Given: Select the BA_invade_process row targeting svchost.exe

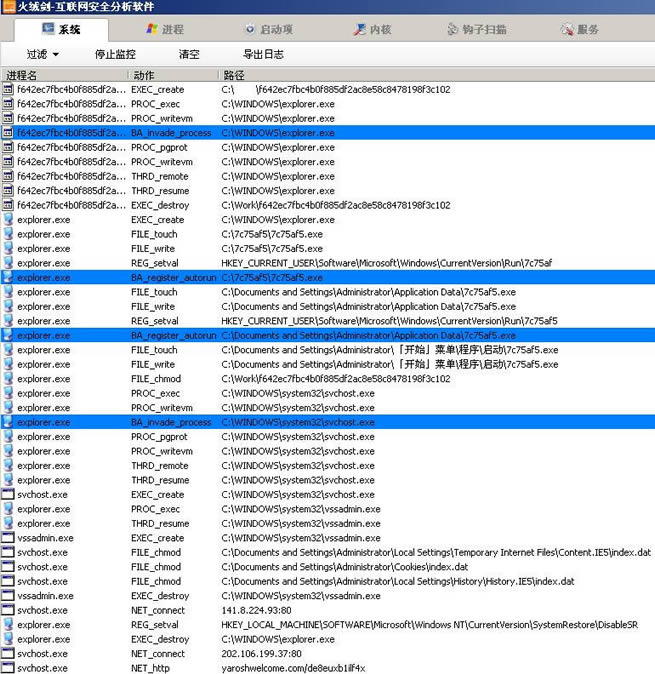Looking at the screenshot, I should [300, 422].
